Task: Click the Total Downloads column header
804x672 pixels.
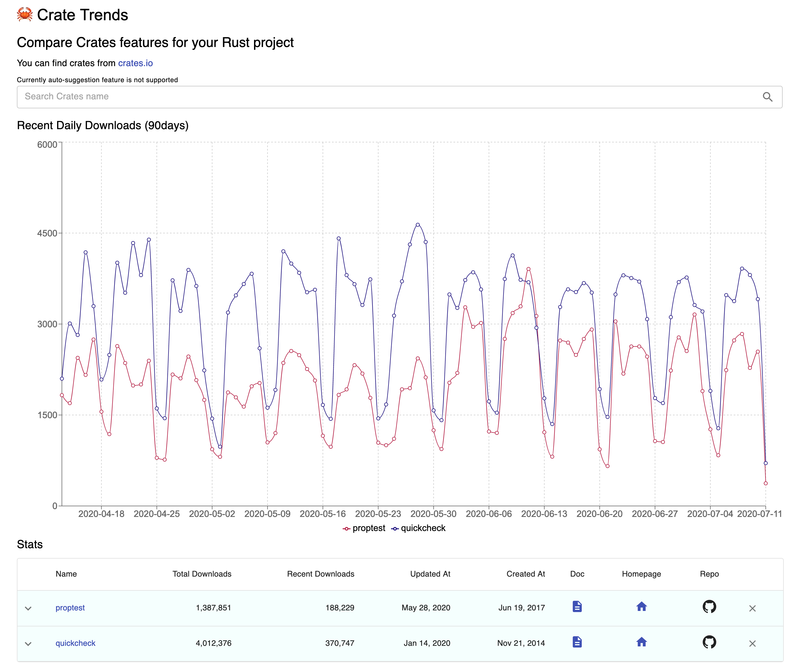Action: pos(202,574)
